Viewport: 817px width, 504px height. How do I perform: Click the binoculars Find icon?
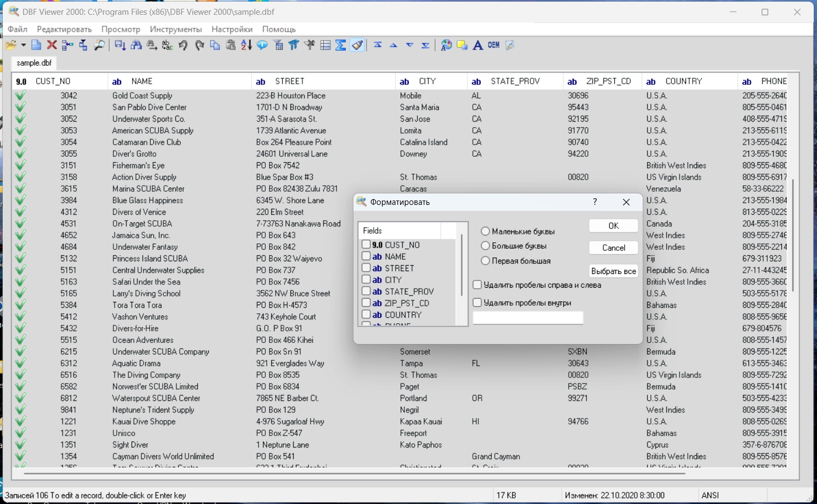(x=136, y=45)
